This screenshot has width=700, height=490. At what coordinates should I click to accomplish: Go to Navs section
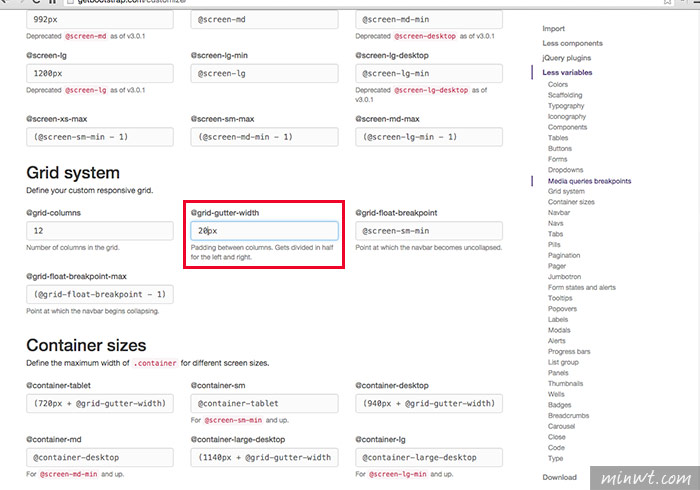tap(555, 224)
